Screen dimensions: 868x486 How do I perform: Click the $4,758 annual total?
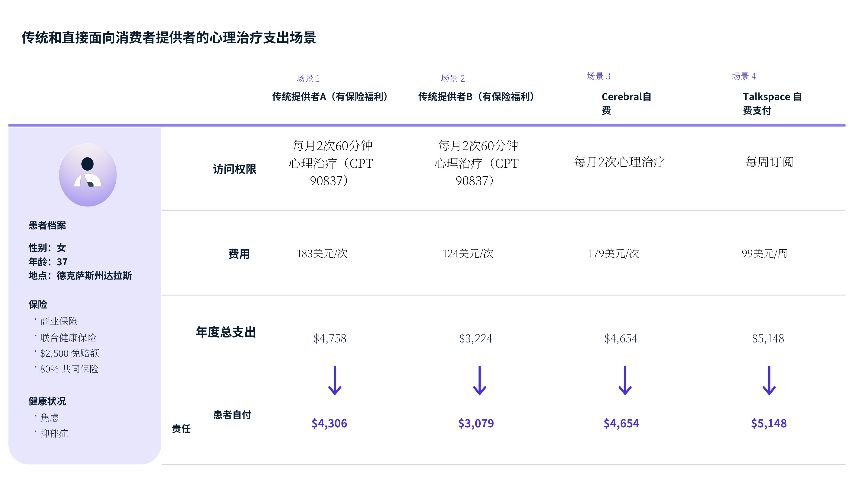tap(330, 338)
